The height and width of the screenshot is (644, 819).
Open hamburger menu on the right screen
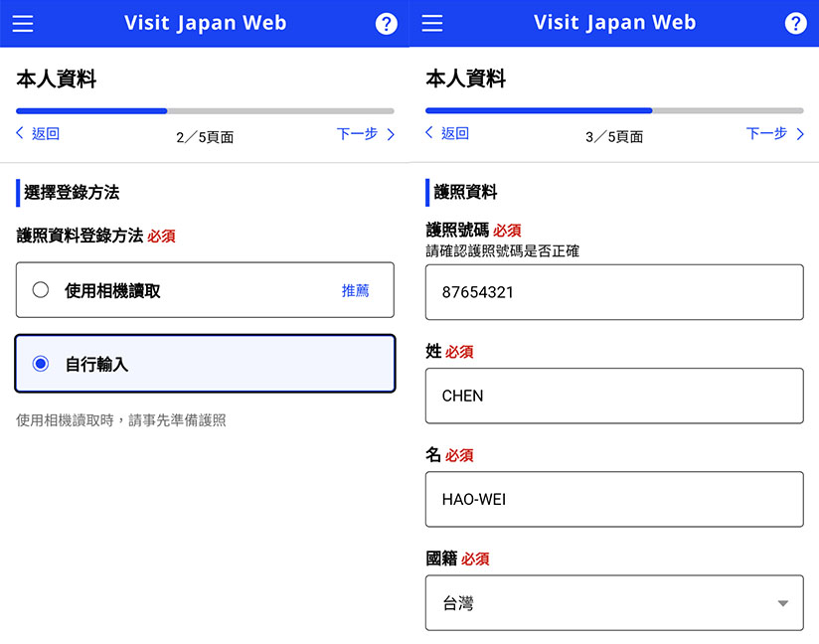pyautogui.click(x=432, y=23)
